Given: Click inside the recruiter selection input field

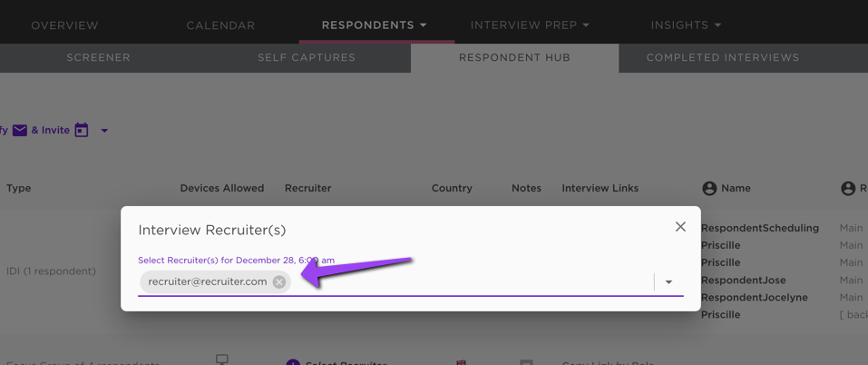Looking at the screenshot, I should [x=471, y=281].
